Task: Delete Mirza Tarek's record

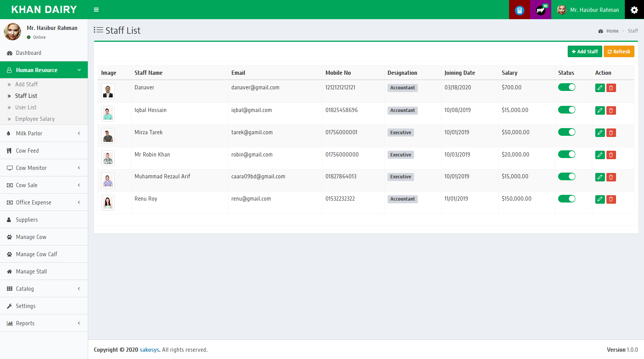Action: click(x=611, y=133)
